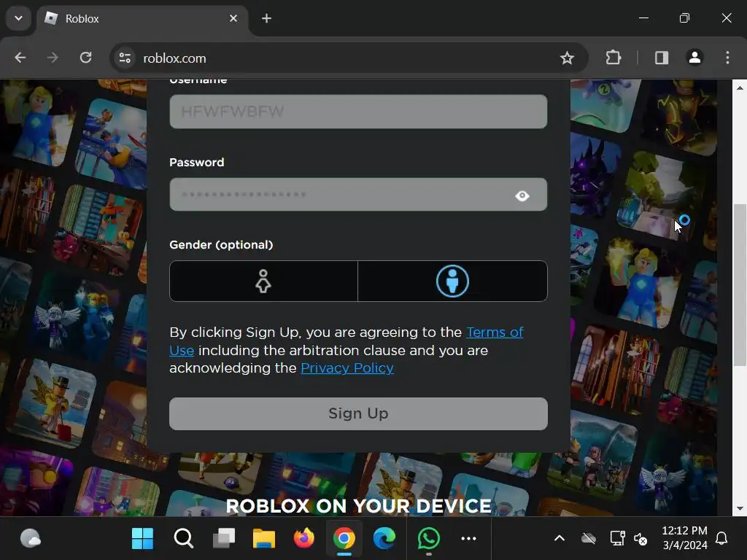Click the vertical scrollbar thumb
The width and height of the screenshot is (747, 560).
pos(740,285)
